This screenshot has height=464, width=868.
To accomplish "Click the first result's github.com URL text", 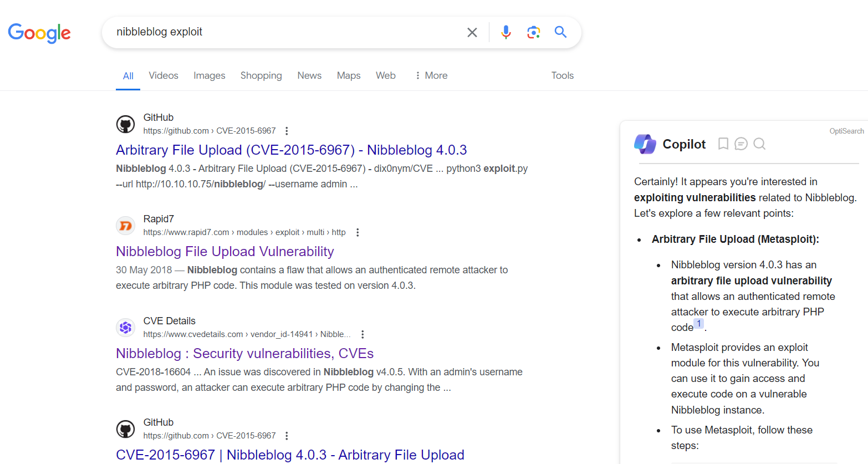I will click(210, 131).
